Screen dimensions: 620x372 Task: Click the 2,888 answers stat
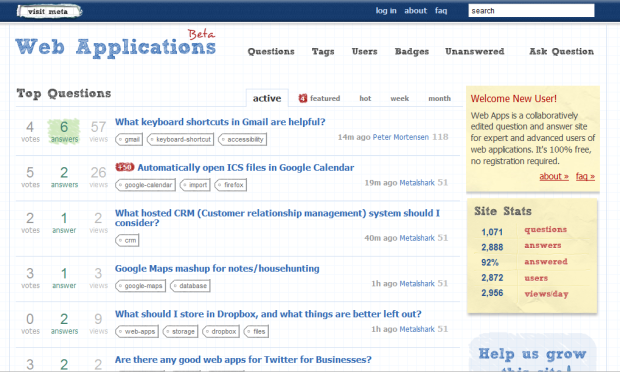[x=521, y=246]
